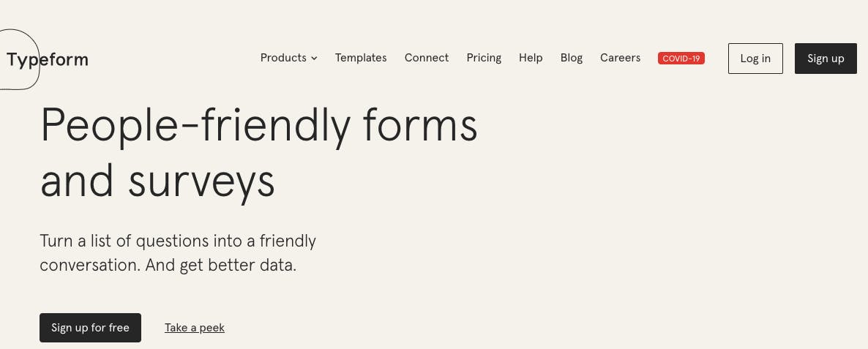The height and width of the screenshot is (349, 868).
Task: Click the outlined Log in button
Action: pos(755,59)
